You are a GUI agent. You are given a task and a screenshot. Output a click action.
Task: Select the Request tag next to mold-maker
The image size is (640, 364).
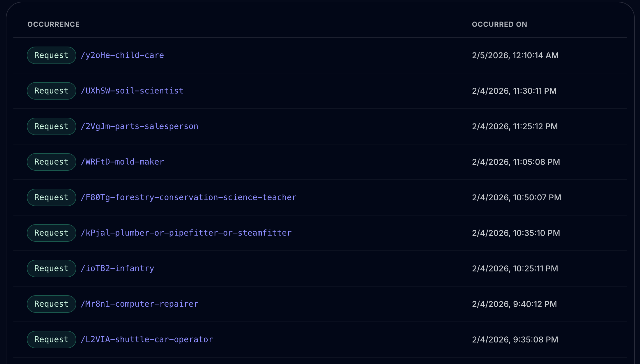point(52,162)
